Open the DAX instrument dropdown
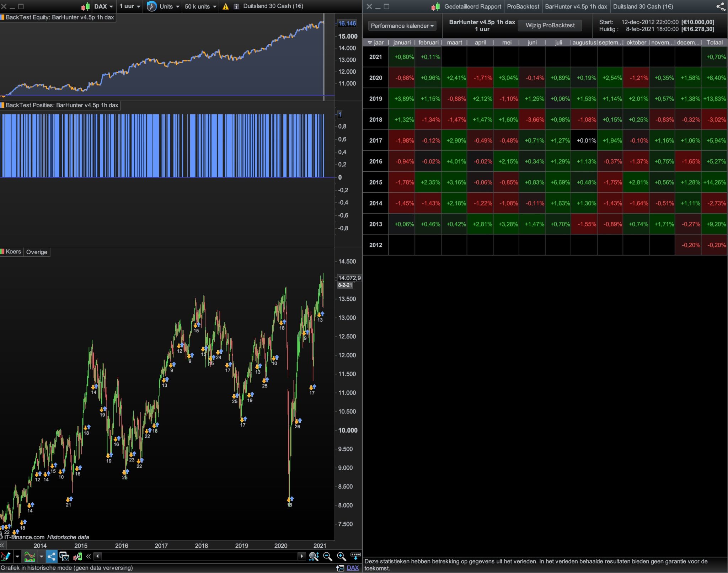 103,6
